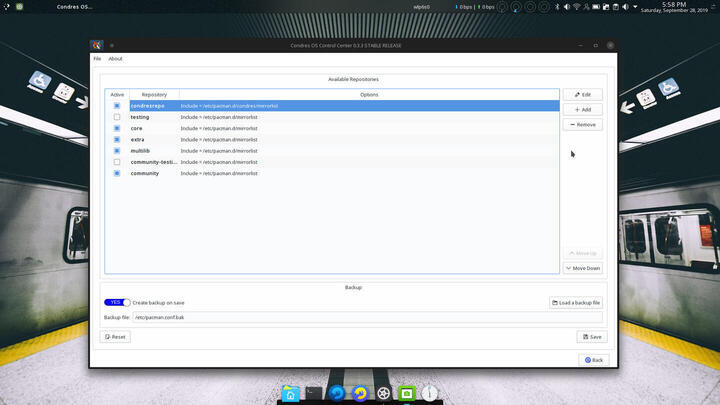Launch the terminal from the dock
720x405 pixels.
[314, 394]
